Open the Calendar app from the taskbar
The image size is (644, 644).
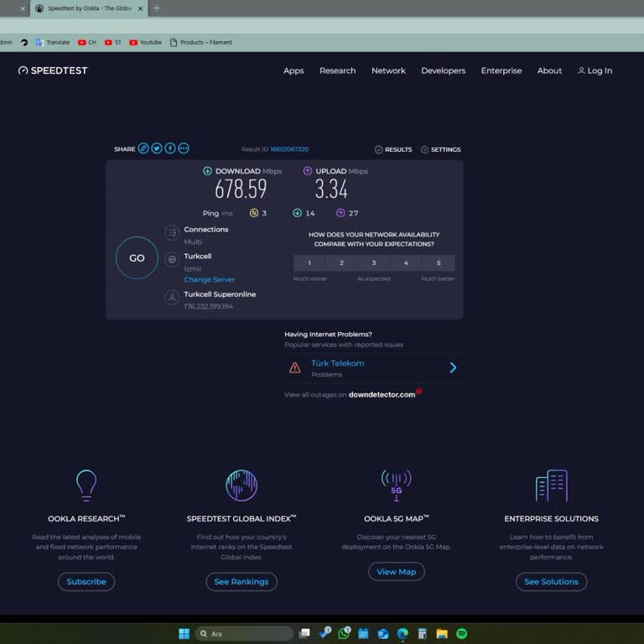(x=363, y=634)
